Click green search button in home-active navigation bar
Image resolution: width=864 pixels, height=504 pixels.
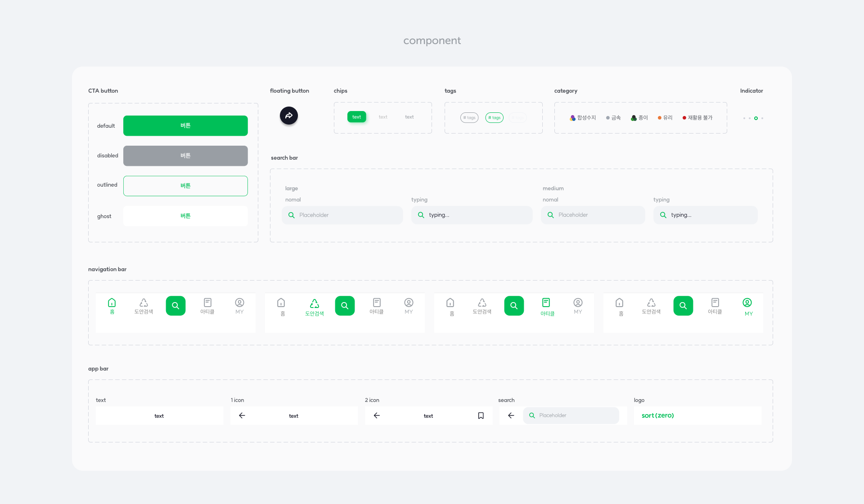175,306
